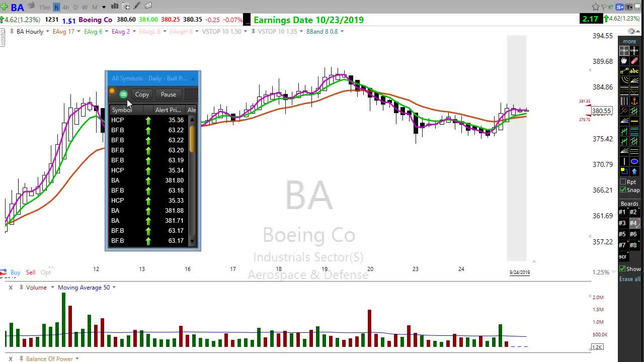Switch to daily (D) timeframe
The width and height of the screenshot is (644, 362).
[x=75, y=7]
